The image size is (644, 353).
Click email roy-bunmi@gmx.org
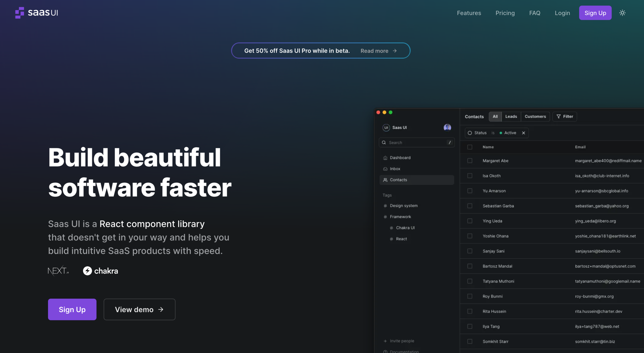click(x=594, y=296)
